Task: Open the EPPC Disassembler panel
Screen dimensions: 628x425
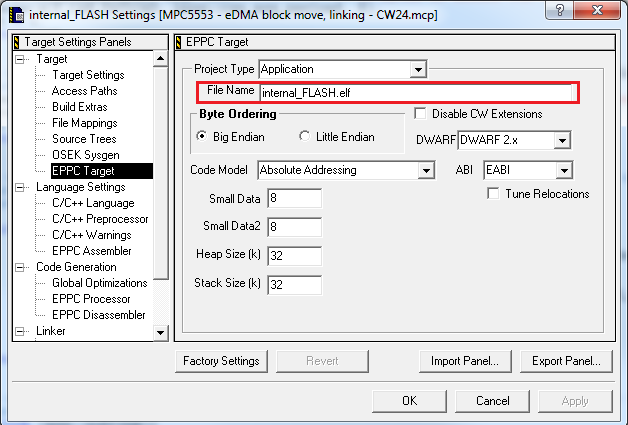Action: [99, 315]
